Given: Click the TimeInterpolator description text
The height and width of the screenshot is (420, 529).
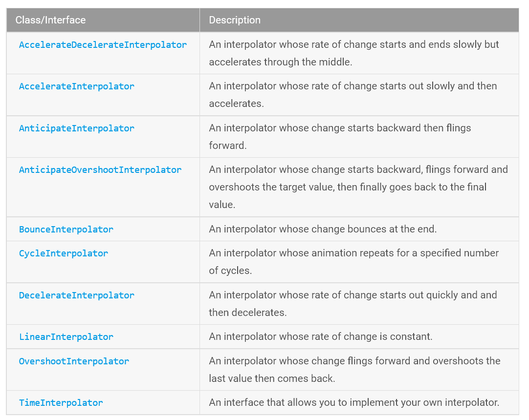Looking at the screenshot, I should [x=354, y=402].
